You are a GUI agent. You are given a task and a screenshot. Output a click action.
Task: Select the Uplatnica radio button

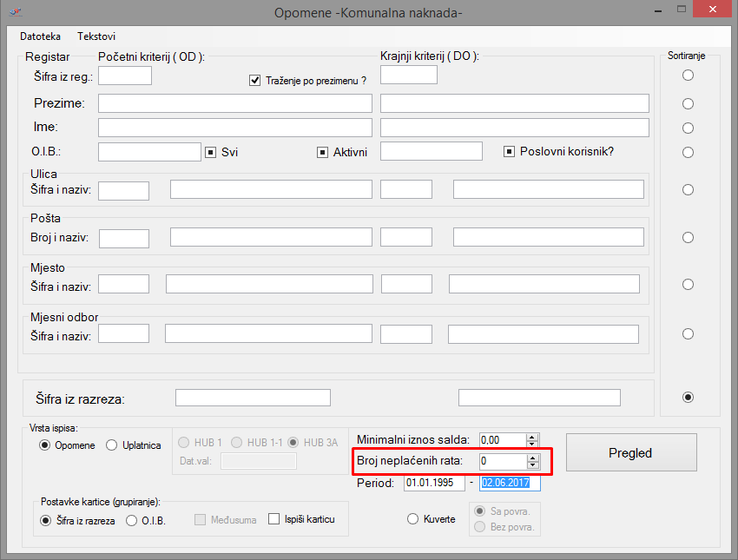[x=112, y=445]
